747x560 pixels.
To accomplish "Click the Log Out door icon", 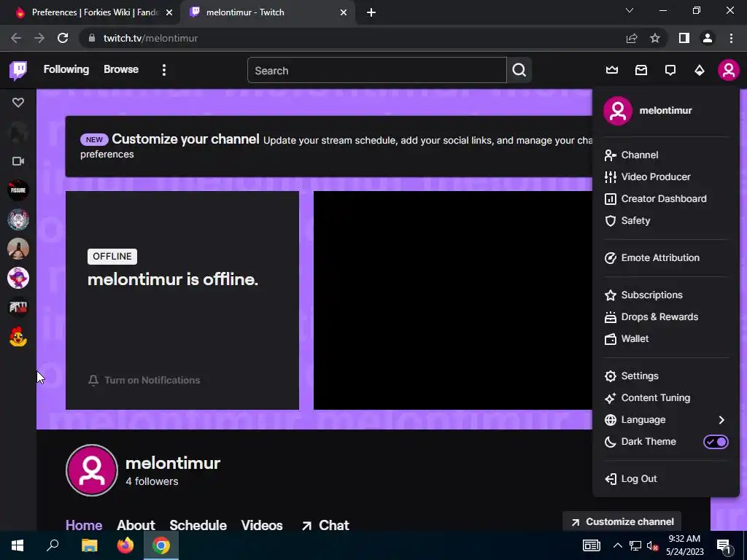I will [x=611, y=478].
